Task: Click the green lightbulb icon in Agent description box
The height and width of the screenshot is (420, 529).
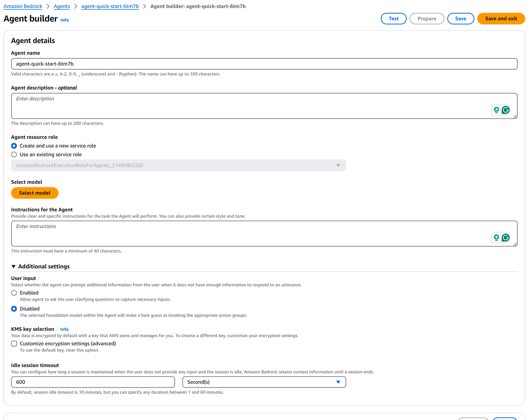Action: tap(497, 110)
